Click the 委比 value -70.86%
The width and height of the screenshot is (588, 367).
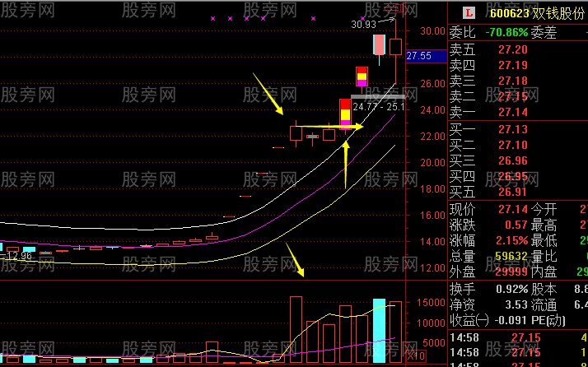[506, 33]
